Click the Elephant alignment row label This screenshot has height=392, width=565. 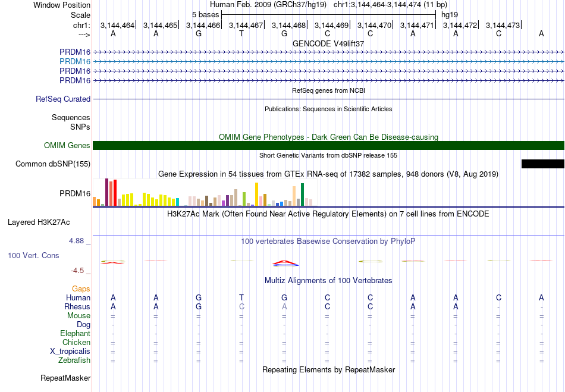76,333
